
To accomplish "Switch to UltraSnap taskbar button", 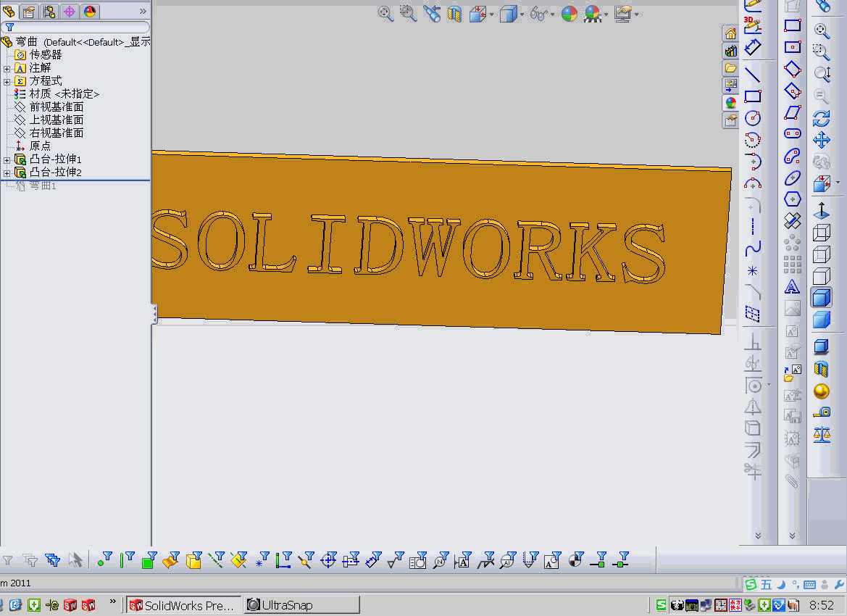I will point(302,605).
